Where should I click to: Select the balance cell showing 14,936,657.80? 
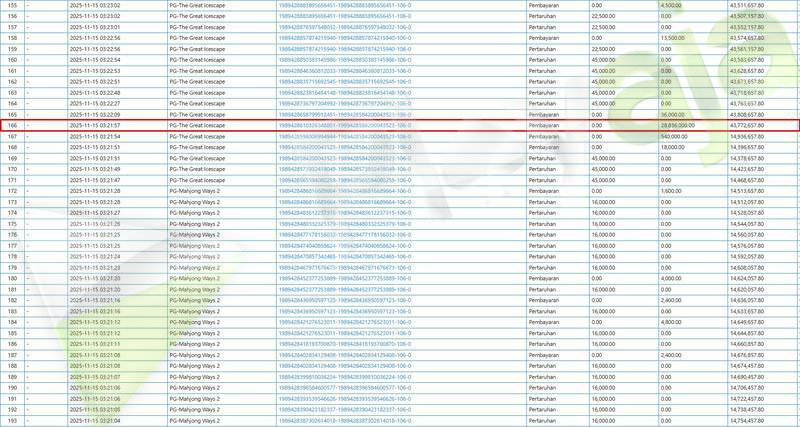762,136
